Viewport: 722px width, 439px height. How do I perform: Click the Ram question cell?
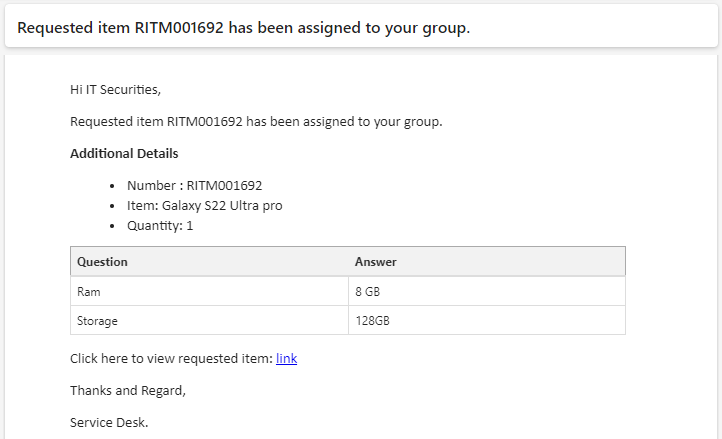(210, 291)
